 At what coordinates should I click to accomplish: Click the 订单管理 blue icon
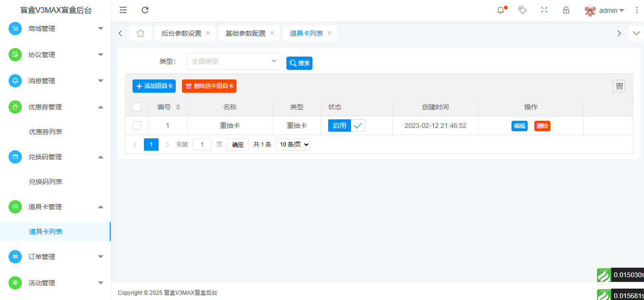coord(15,257)
